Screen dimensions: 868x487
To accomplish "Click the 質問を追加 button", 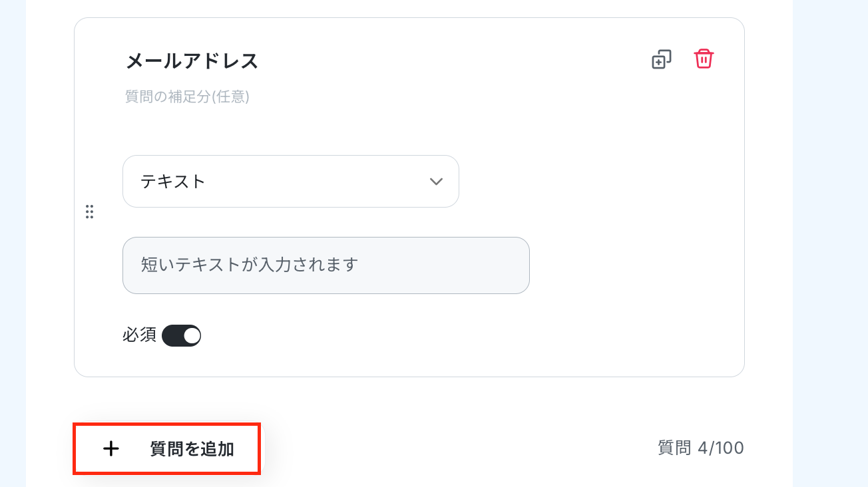I will point(166,449).
